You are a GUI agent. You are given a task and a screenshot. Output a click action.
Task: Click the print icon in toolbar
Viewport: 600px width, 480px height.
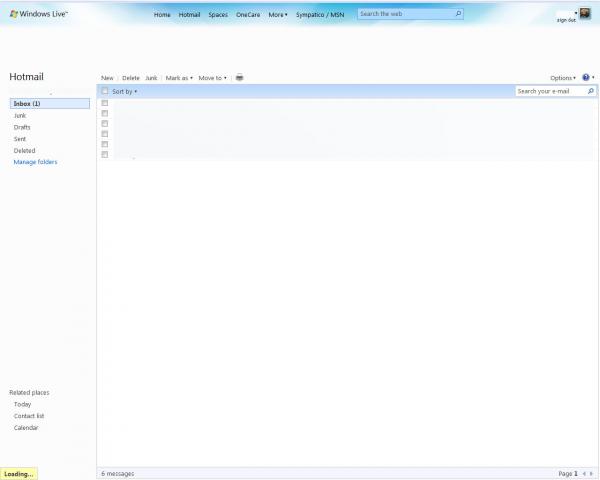click(x=240, y=77)
